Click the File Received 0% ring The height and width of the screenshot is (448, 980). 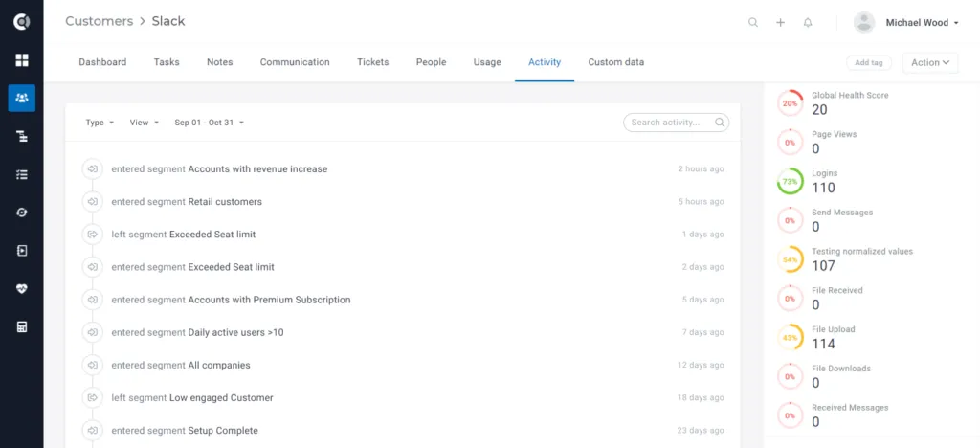point(790,299)
